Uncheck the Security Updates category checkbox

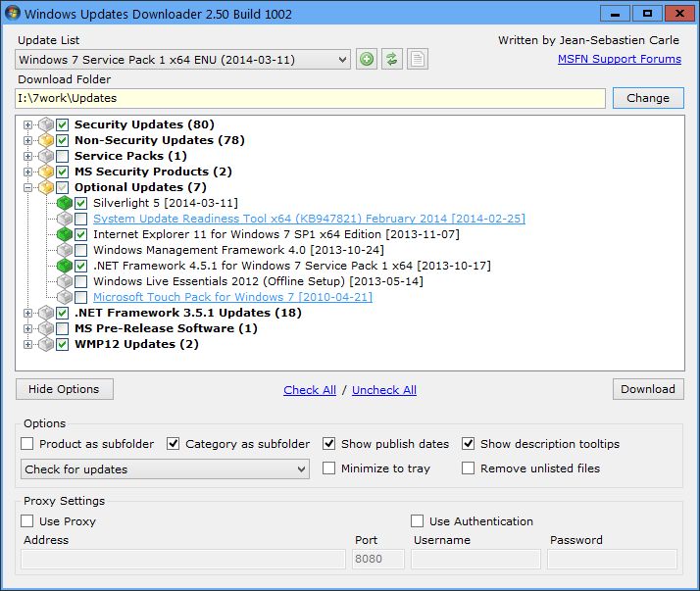pyautogui.click(x=63, y=125)
